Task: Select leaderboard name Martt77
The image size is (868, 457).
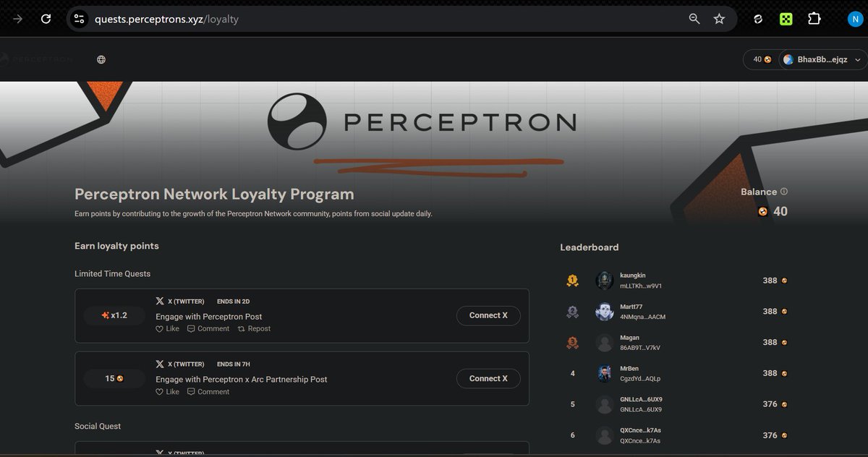Action: [x=631, y=307]
